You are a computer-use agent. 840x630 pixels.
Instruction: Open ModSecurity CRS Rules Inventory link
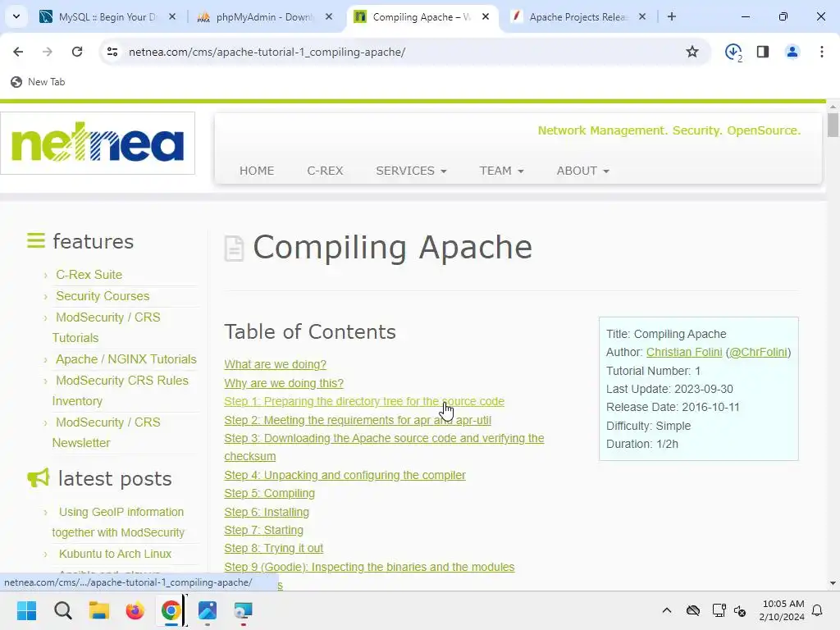(x=121, y=390)
